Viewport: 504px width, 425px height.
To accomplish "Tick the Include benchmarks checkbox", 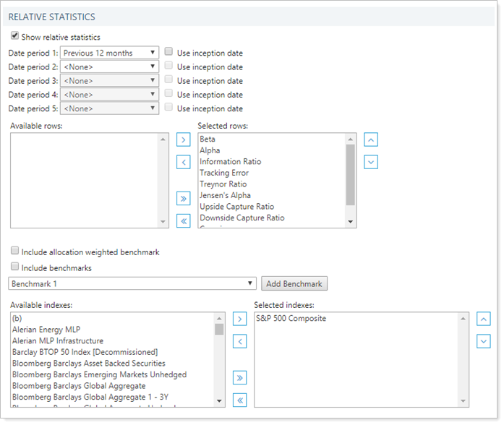I will (15, 267).
